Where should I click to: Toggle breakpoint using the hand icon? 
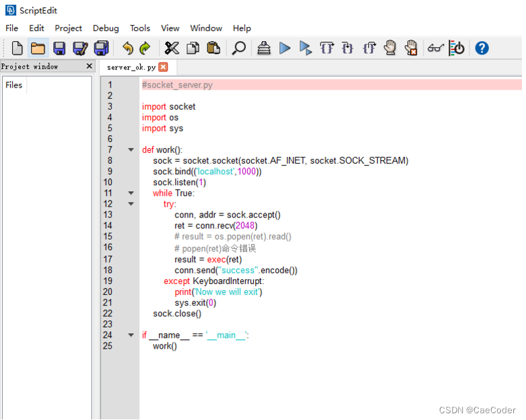[x=390, y=48]
